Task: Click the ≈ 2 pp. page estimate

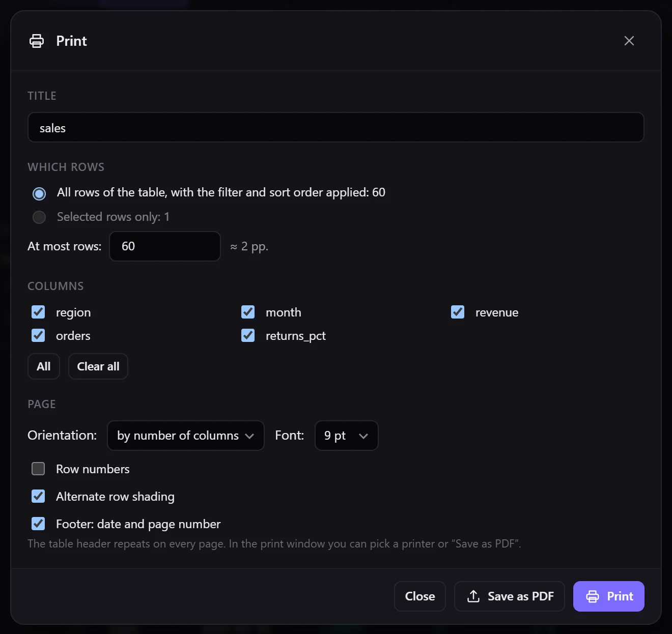Action: [x=249, y=247]
